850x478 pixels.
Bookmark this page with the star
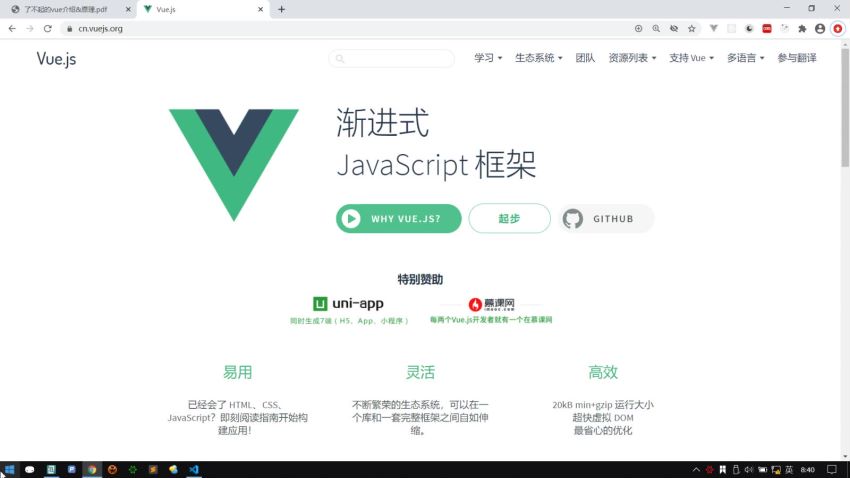click(x=692, y=29)
